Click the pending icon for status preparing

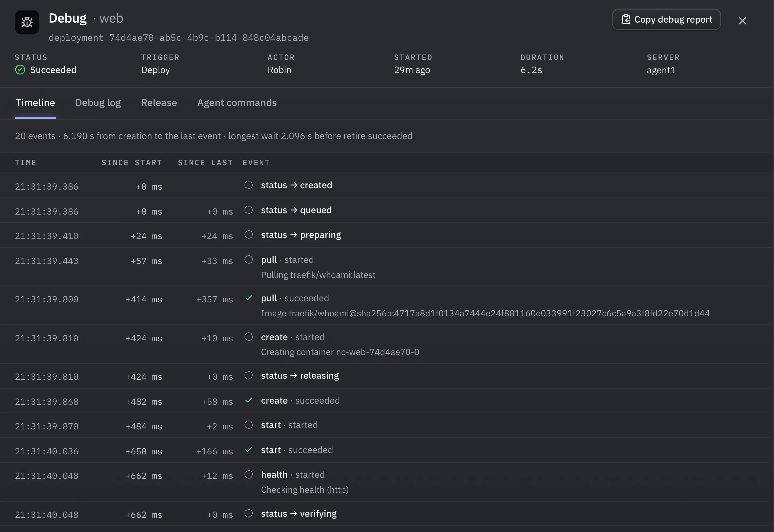click(x=249, y=235)
